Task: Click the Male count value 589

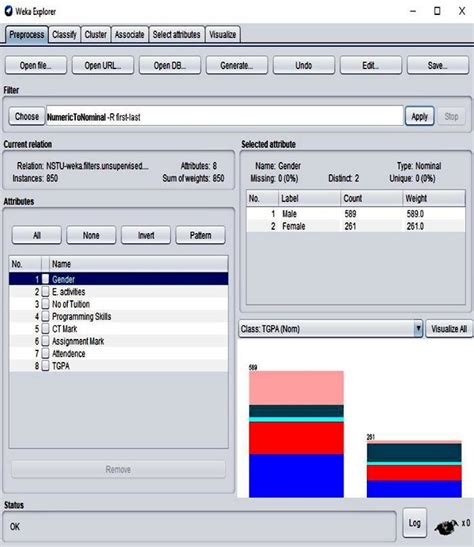Action: [x=350, y=213]
